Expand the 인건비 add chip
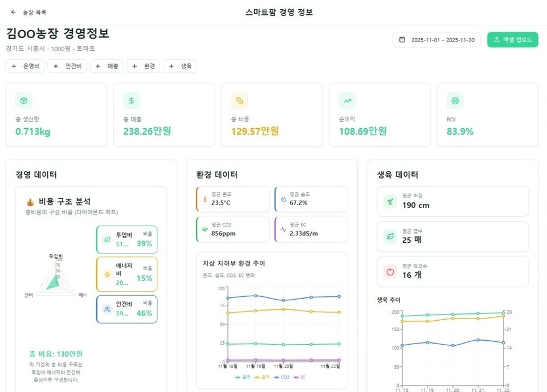The height and width of the screenshot is (392, 547). tap(67, 67)
